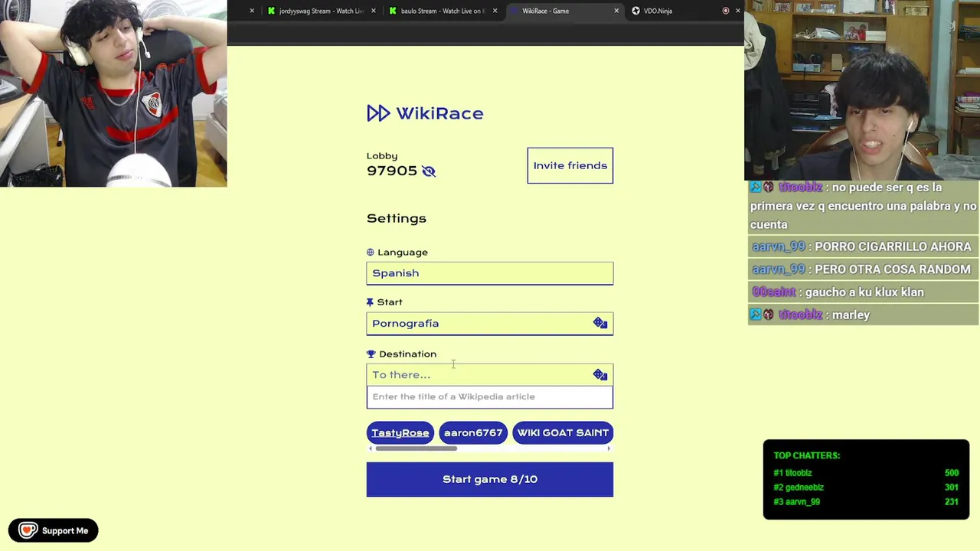
Task: Click the Support Me button
Action: tap(54, 530)
